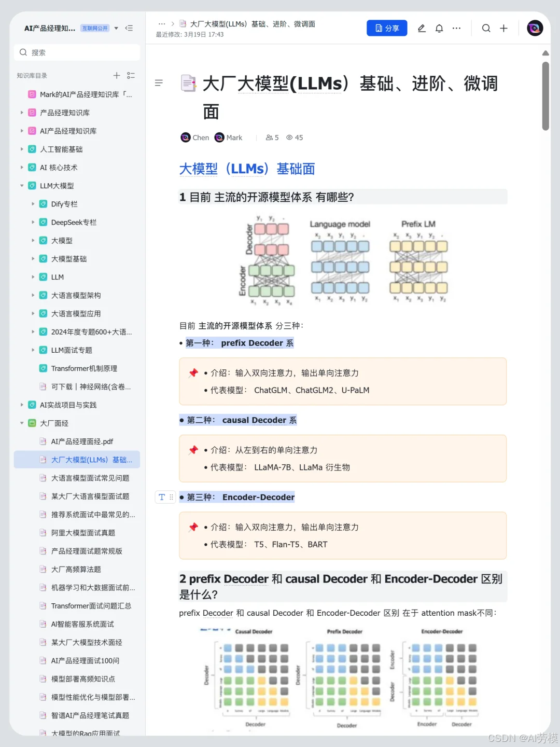Click the 互联网公开 visibility badge
The image size is (560, 747).
(95, 29)
